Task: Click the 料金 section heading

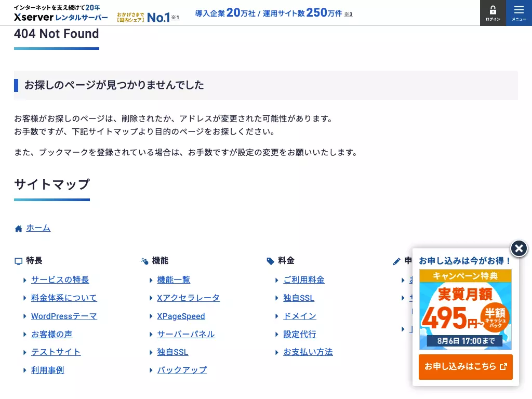Action: click(286, 261)
